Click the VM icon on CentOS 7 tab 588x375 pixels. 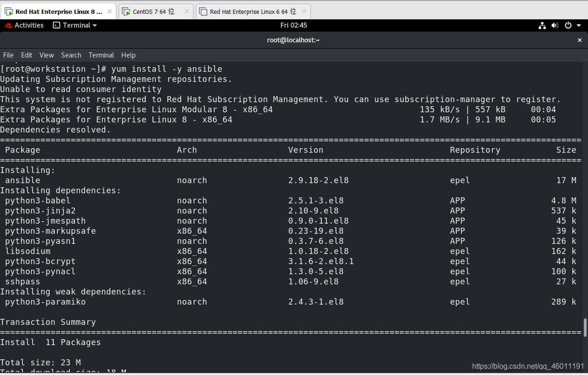coord(126,12)
